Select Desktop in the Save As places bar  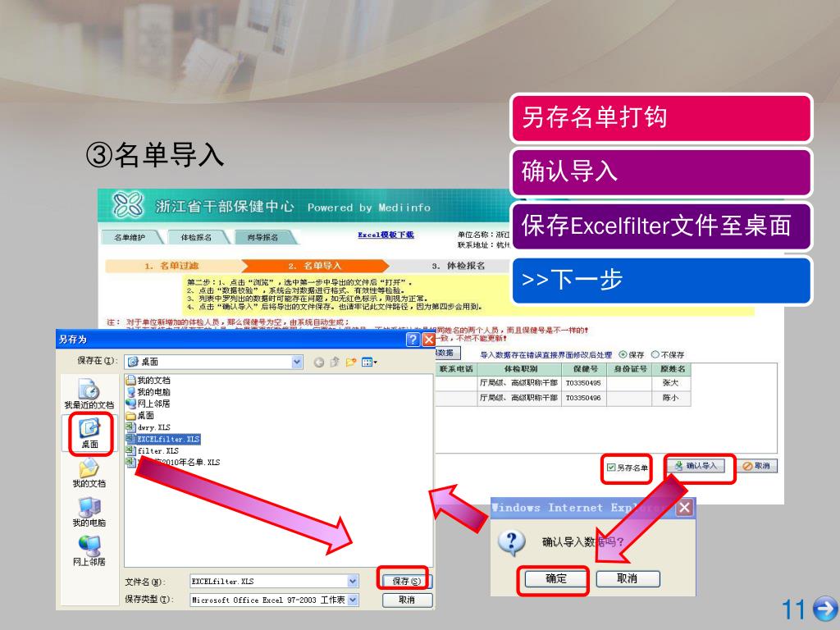tap(89, 433)
